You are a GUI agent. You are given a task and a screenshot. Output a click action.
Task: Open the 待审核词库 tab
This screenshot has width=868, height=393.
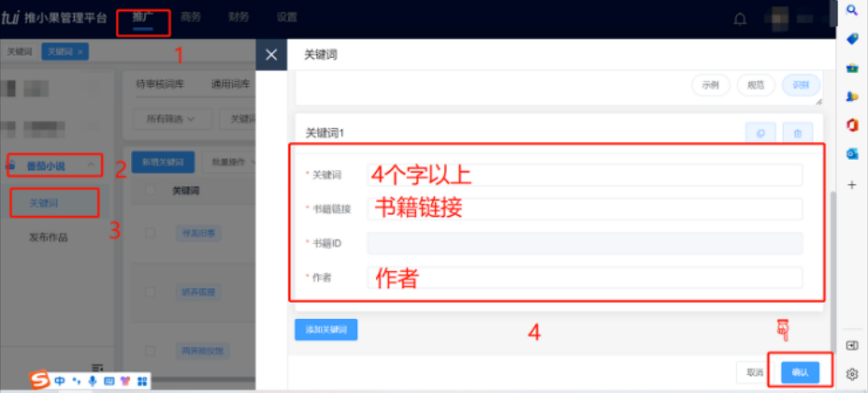(160, 85)
